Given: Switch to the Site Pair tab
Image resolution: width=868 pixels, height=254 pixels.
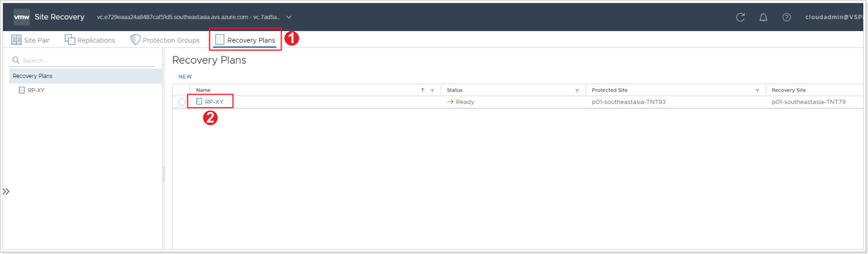Looking at the screenshot, I should 30,40.
